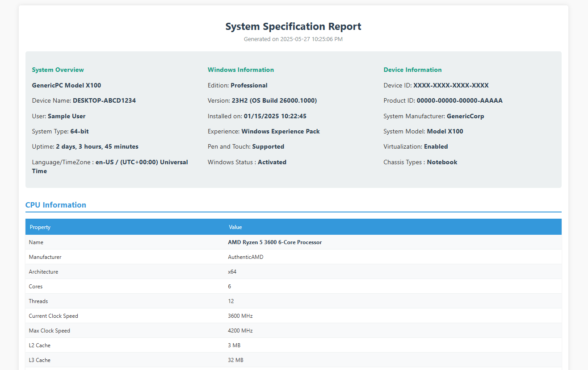This screenshot has height=370, width=588.
Task: Click System Manufacturer GenericCorp
Action: (434, 116)
